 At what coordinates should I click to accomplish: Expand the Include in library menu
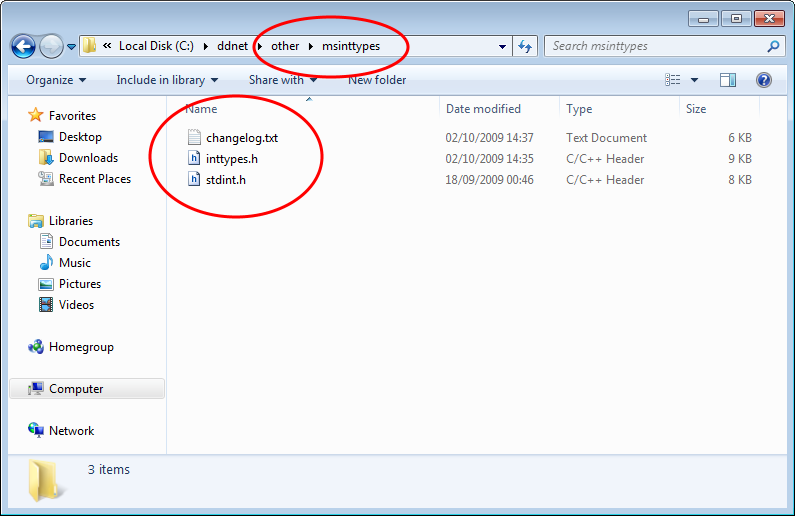point(166,80)
